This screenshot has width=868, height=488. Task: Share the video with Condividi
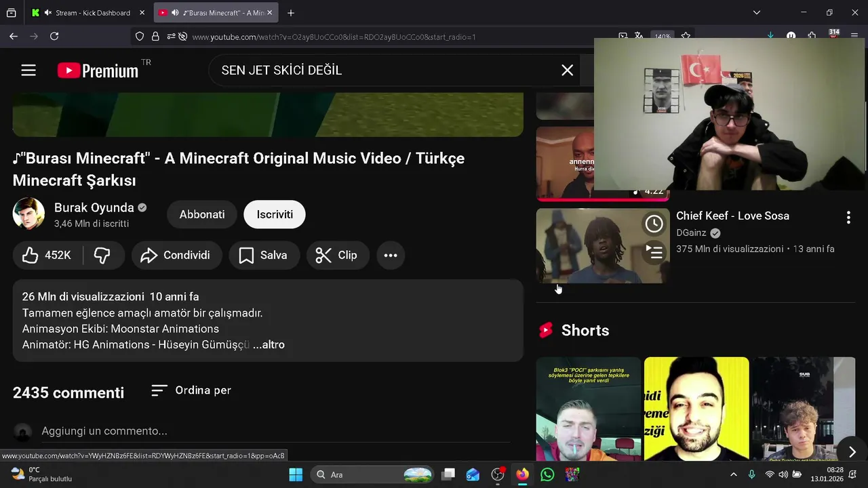[176, 256]
